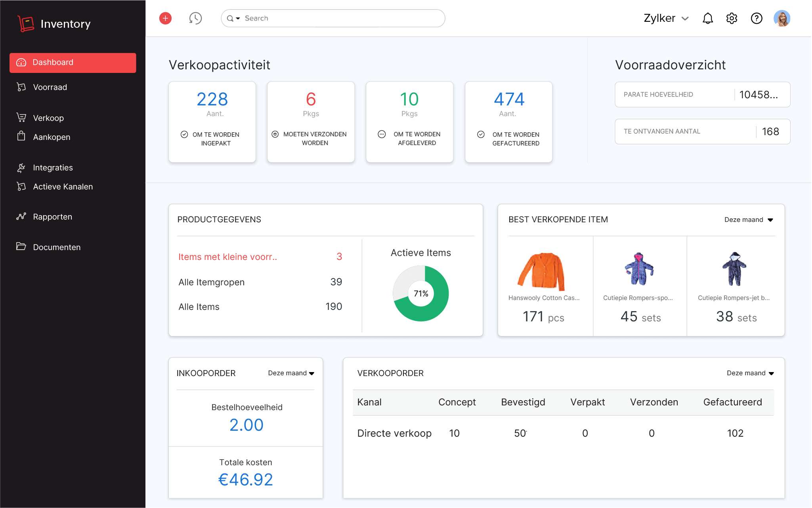Image resolution: width=812 pixels, height=508 pixels.
Task: Click the Actieve Items 71% donut chart
Action: [x=421, y=294]
